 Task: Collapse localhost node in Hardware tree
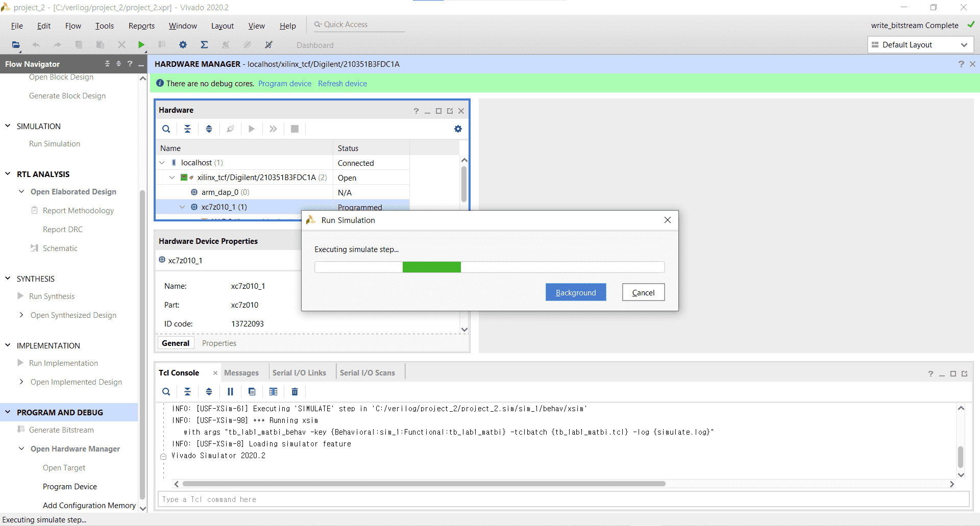click(162, 163)
